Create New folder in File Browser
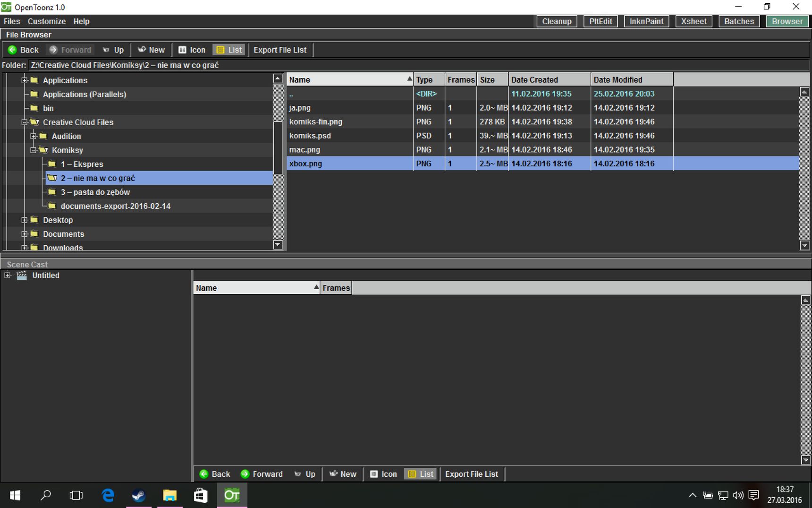The width and height of the screenshot is (812, 508). (x=151, y=50)
